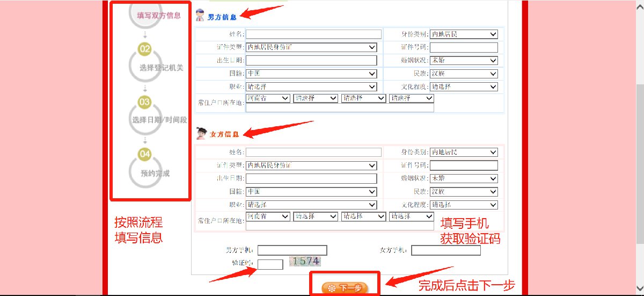This screenshot has height=296, width=644.
Task: Open the male 文化程度 dropdown
Action: coord(464,86)
